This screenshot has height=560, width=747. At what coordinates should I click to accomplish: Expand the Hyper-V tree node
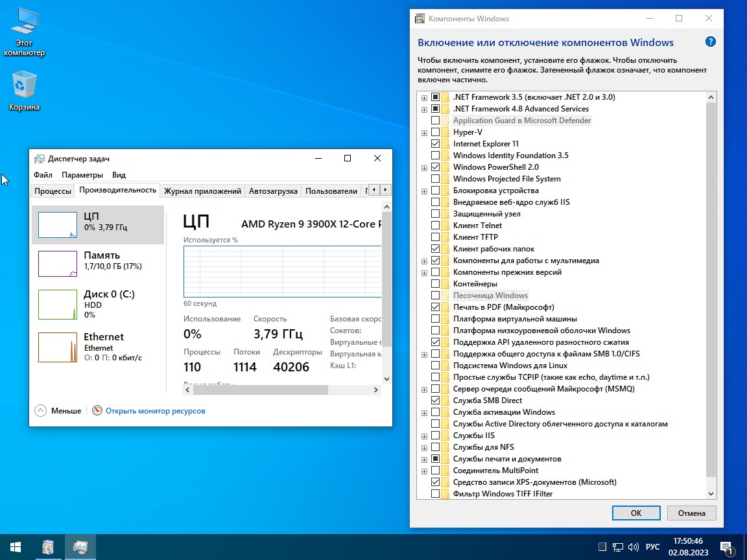424,132
